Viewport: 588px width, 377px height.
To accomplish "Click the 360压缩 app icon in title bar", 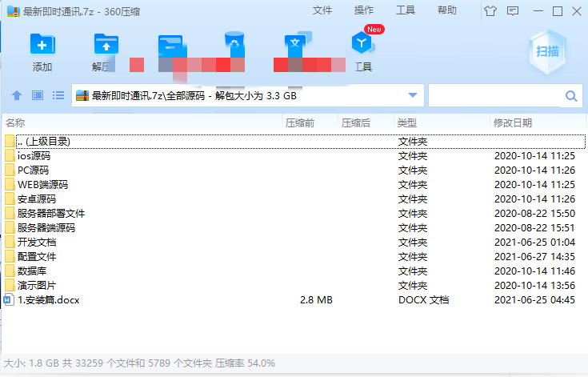I will 14,11.
